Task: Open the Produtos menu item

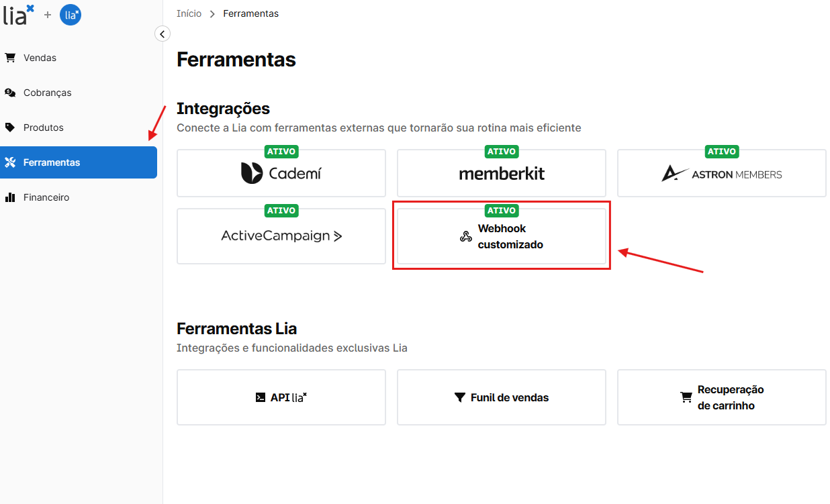Action: 43,128
